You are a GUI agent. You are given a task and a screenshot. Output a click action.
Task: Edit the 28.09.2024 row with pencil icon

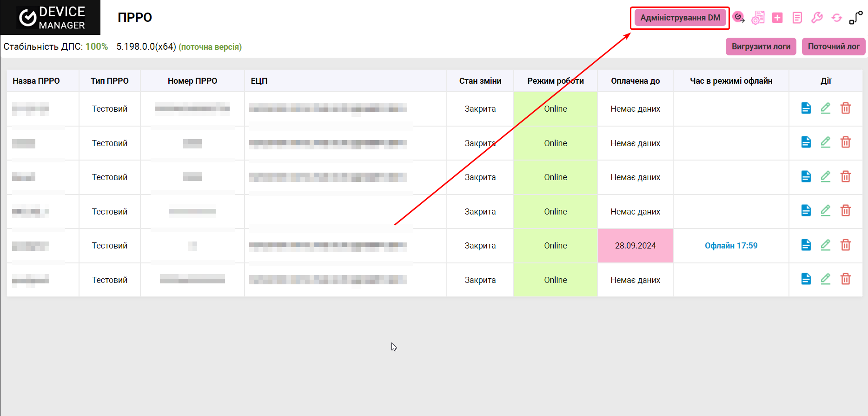pyautogui.click(x=826, y=245)
